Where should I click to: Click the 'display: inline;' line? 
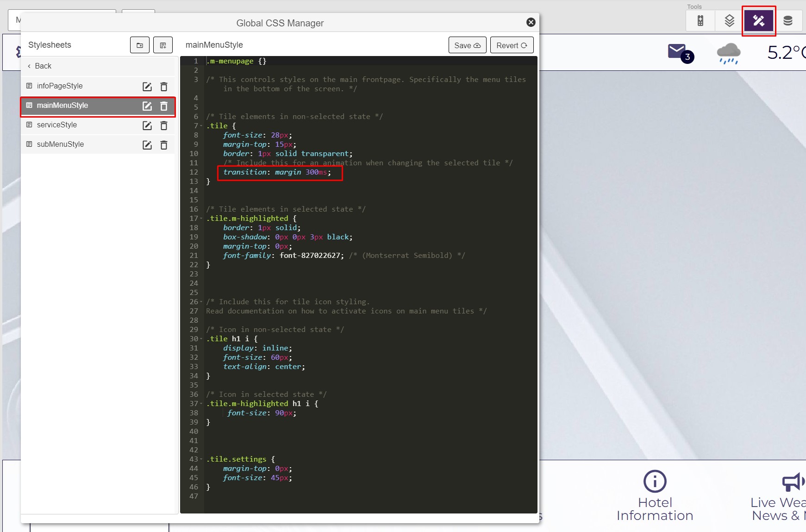257,348
